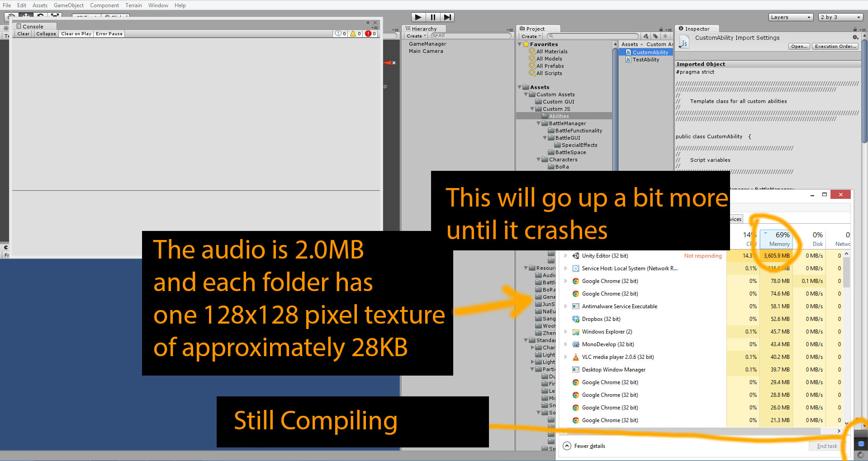Open the Project Create dropdown

tap(531, 36)
